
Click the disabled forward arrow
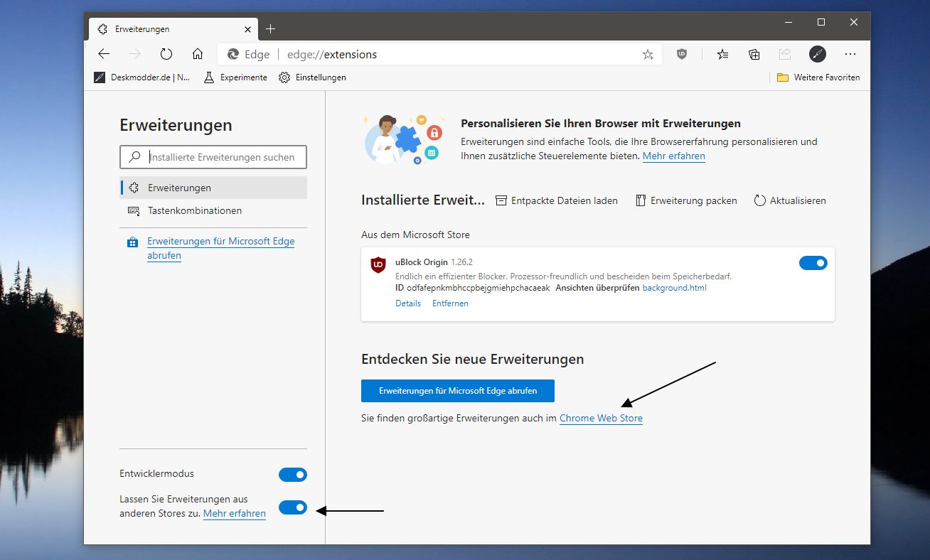135,54
